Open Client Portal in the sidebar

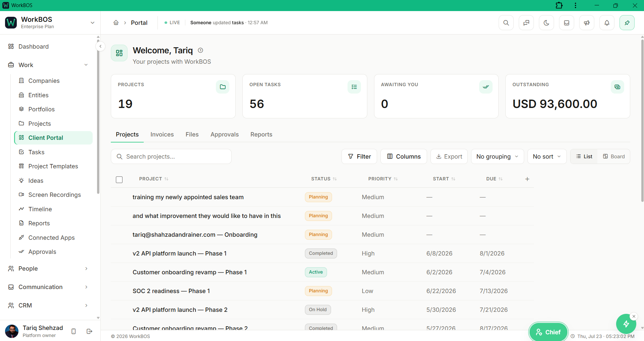pos(53,138)
